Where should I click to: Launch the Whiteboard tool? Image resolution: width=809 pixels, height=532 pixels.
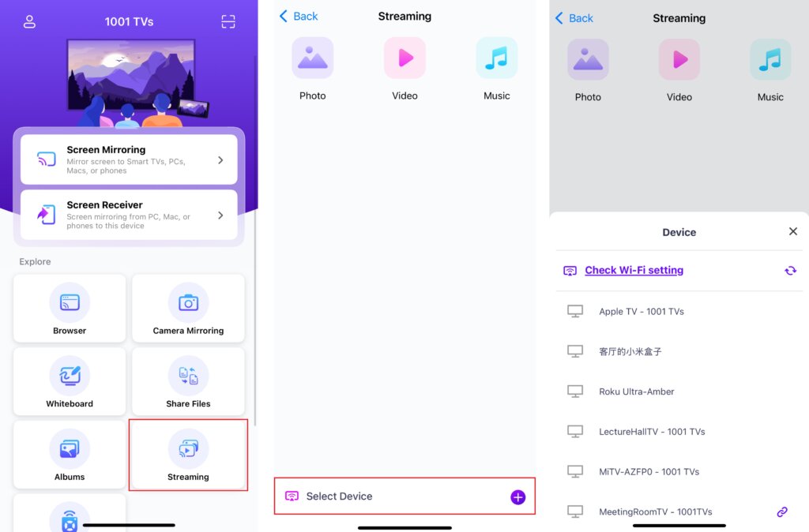coord(70,381)
